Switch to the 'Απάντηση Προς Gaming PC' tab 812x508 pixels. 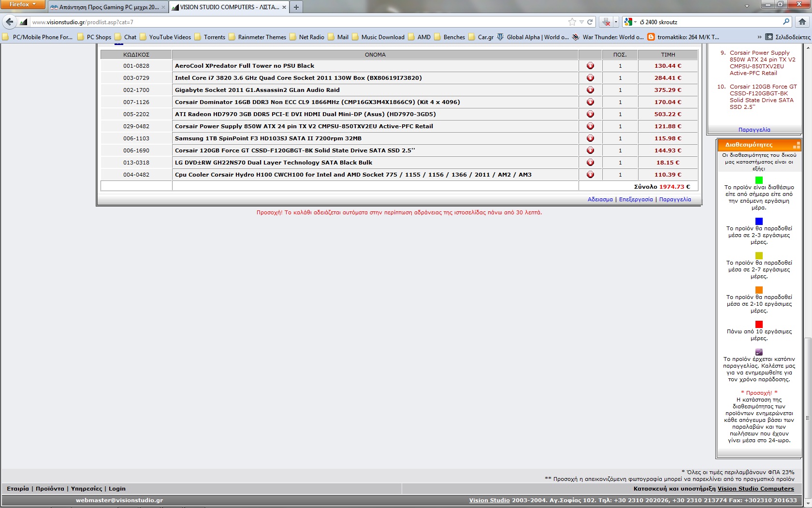(107, 7)
